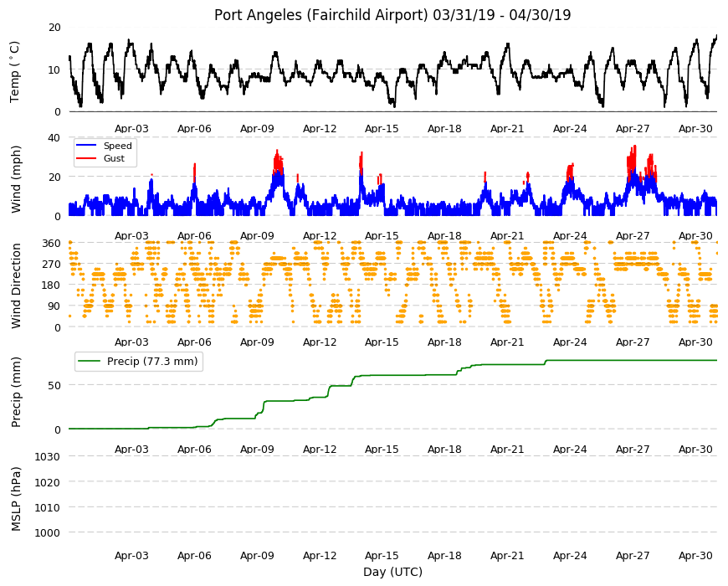Screen dimensions: 728x586
Task: Click the Apr-15 tick under wind speed chart
Action: tap(382, 235)
